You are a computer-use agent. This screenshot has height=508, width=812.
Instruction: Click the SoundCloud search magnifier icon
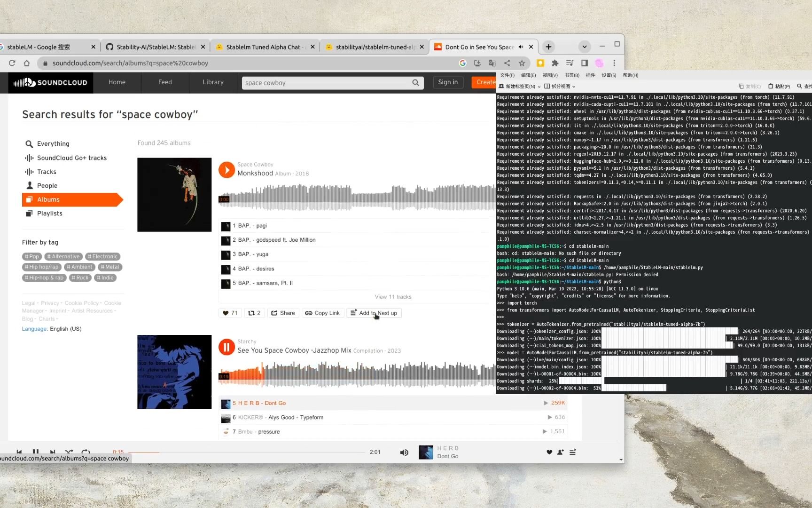(415, 83)
